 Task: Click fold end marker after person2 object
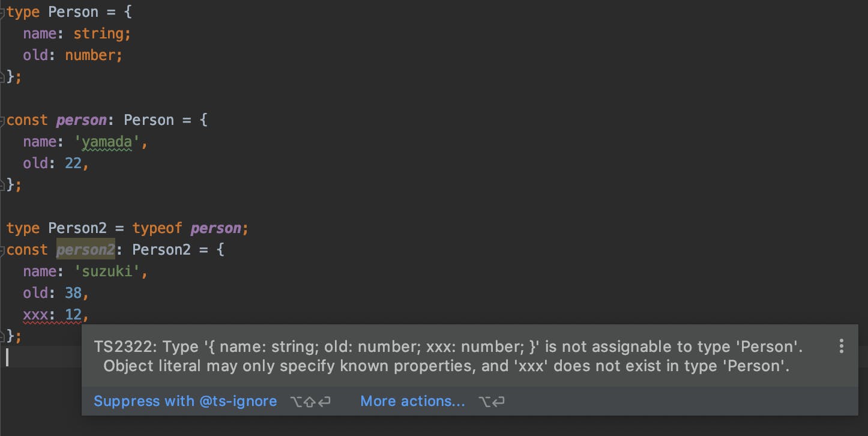click(x=3, y=336)
